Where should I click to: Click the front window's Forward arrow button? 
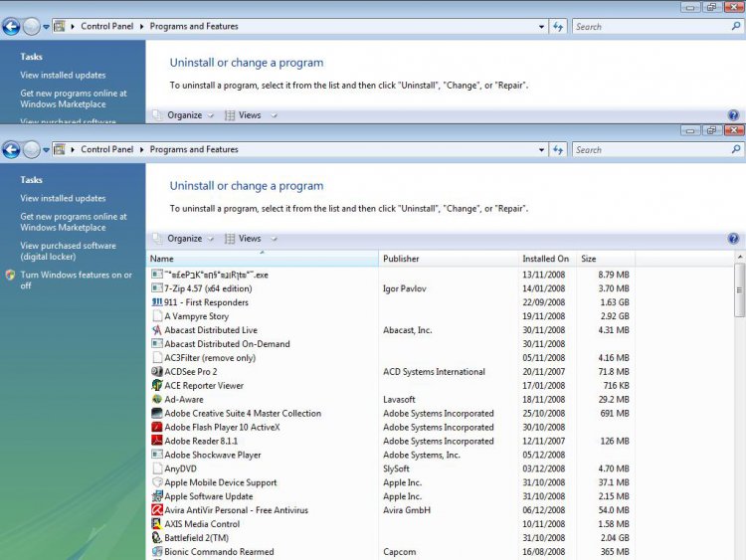32,150
